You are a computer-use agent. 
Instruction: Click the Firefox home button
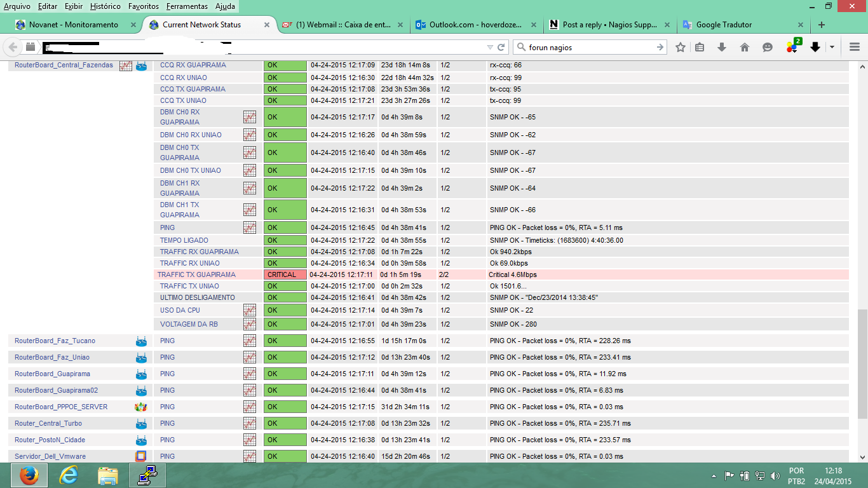coord(745,47)
